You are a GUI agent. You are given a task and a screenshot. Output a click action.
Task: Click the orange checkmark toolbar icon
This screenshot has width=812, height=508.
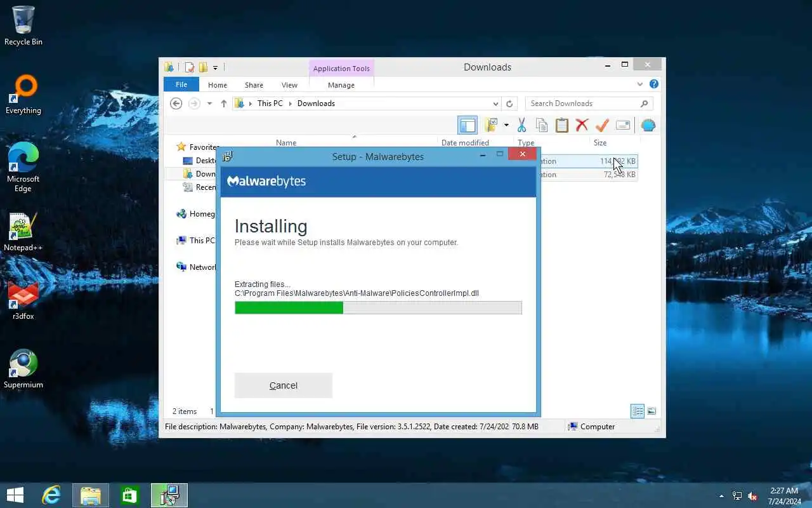click(x=602, y=125)
